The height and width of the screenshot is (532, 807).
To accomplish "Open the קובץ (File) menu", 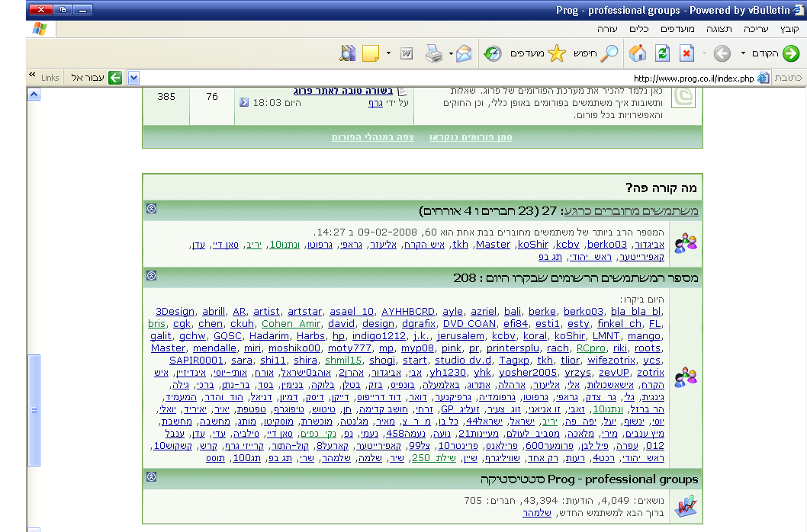I will coord(789,29).
